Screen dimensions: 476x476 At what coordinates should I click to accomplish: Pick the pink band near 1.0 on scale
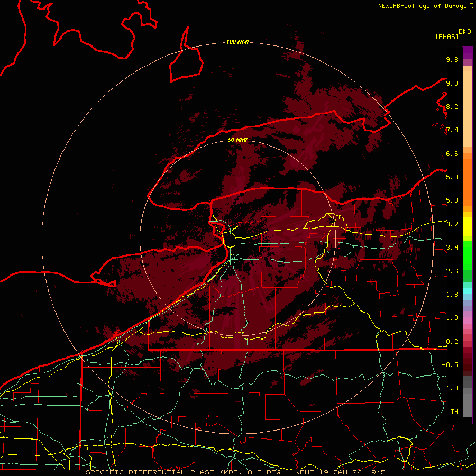coord(467,321)
